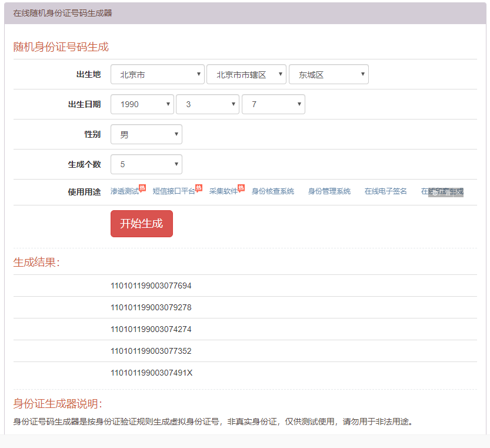Click the 性别 label
Screen dimensions: 490x448
tap(92, 134)
